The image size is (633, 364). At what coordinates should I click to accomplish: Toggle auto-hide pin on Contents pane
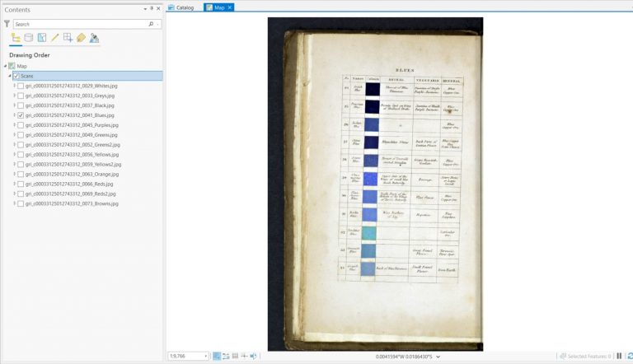click(x=152, y=8)
